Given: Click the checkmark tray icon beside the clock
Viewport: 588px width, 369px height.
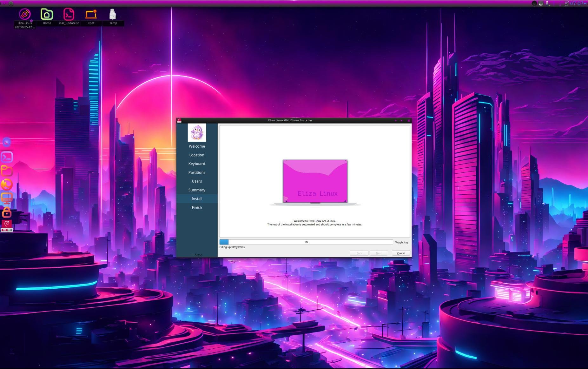Looking at the screenshot, I should 566,3.
